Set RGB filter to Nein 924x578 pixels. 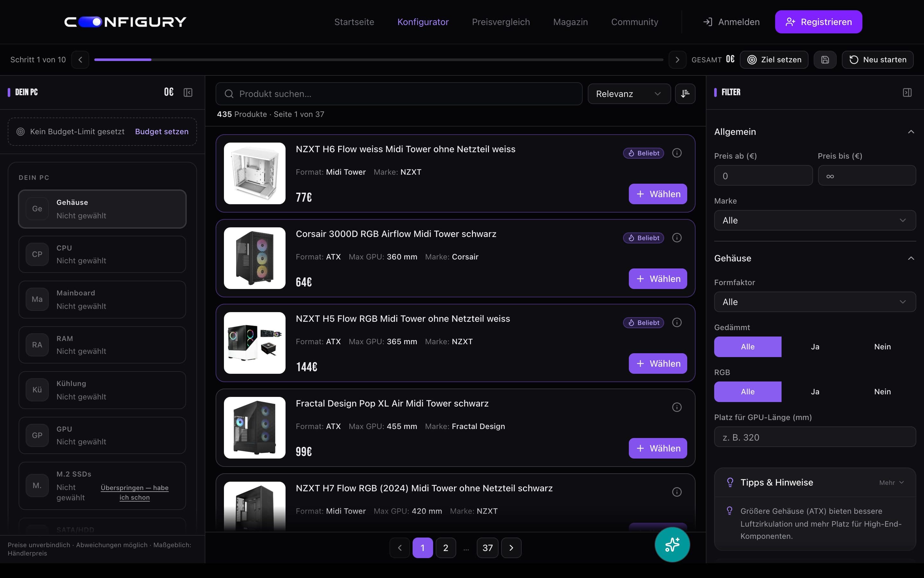[882, 392]
